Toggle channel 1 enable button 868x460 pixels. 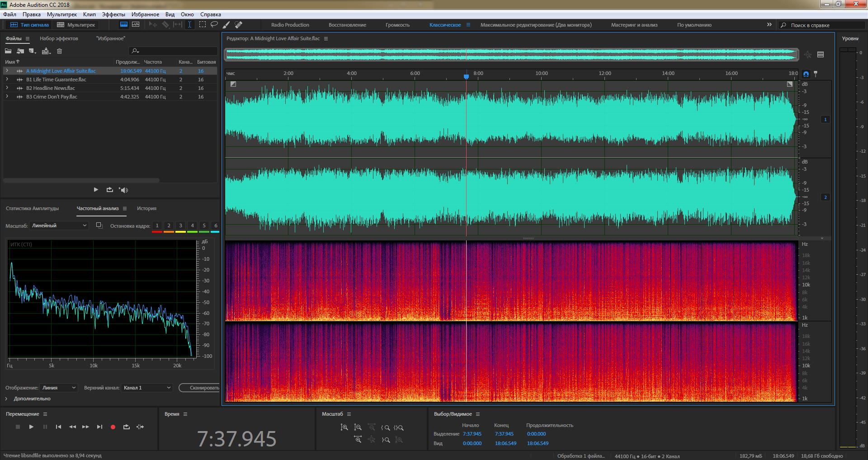[x=826, y=120]
